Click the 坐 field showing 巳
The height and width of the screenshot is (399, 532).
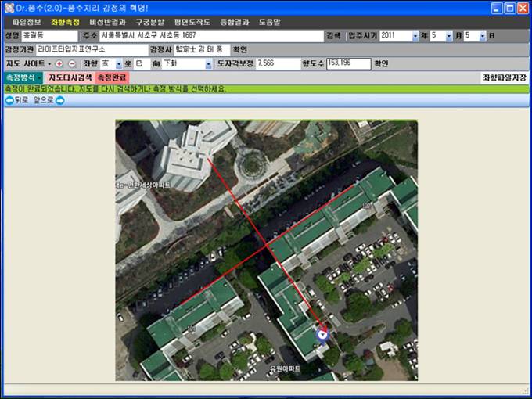(x=142, y=63)
